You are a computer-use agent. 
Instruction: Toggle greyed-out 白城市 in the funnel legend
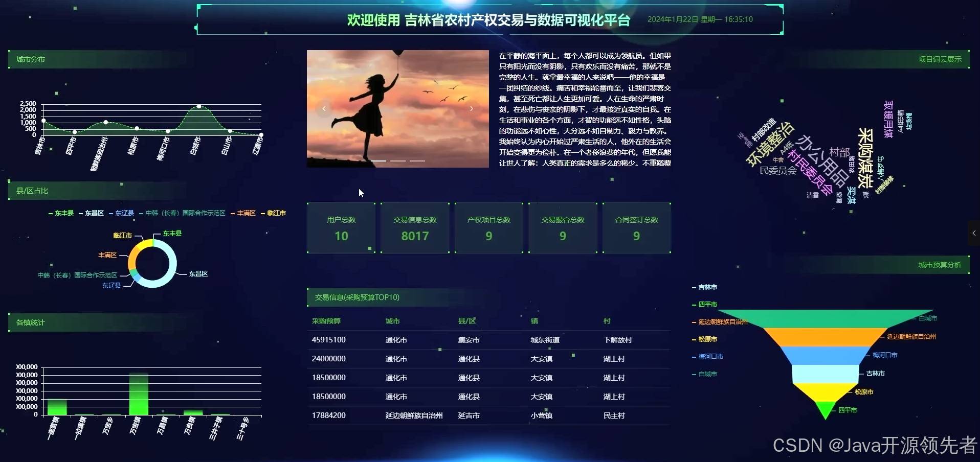click(x=704, y=374)
